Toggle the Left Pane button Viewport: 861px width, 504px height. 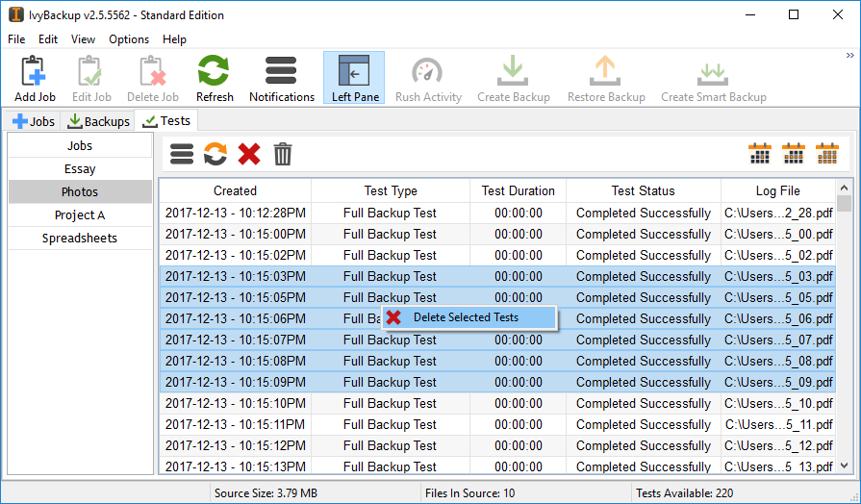point(354,78)
